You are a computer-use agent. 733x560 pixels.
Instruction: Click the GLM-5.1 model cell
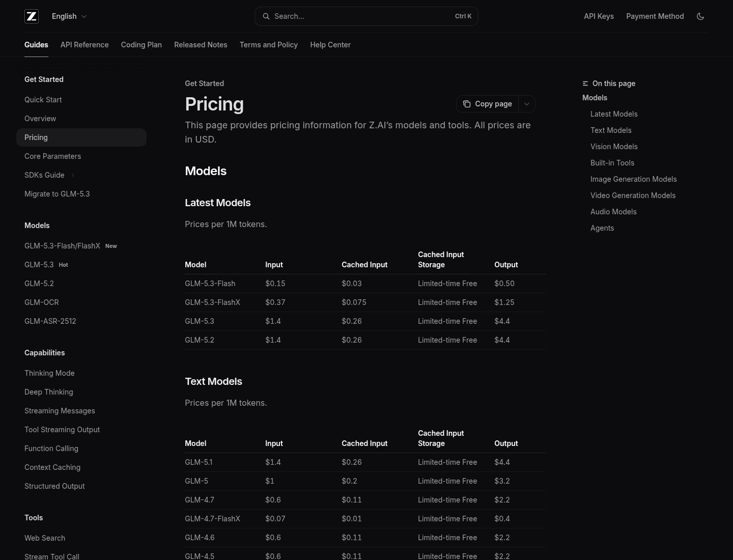tap(199, 462)
